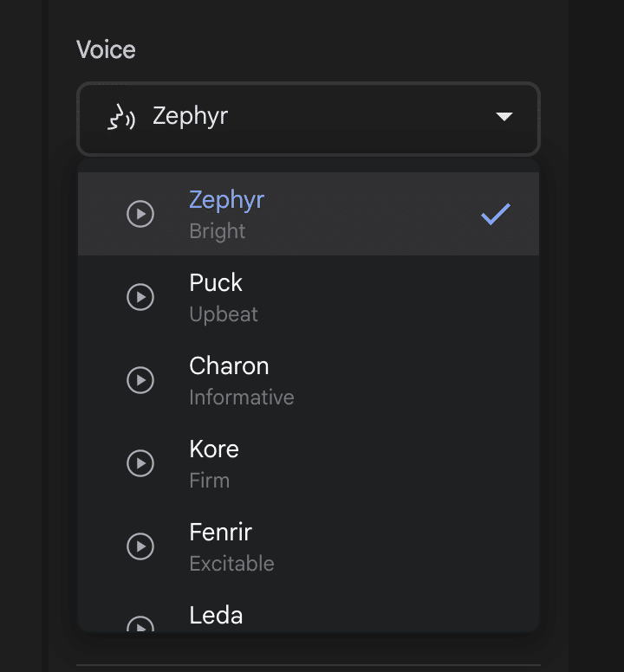
Task: Click the Voice combo box field
Action: coord(308,118)
